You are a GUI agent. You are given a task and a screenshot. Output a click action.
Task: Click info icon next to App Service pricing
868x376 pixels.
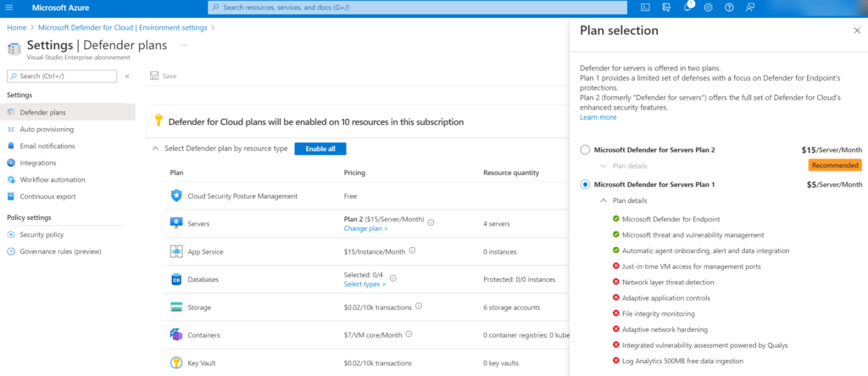(412, 250)
